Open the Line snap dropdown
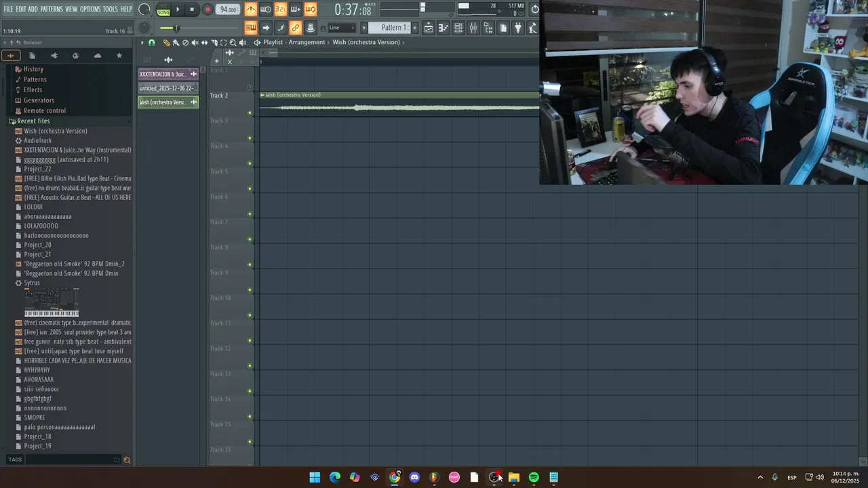This screenshot has width=868, height=488. pyautogui.click(x=342, y=28)
